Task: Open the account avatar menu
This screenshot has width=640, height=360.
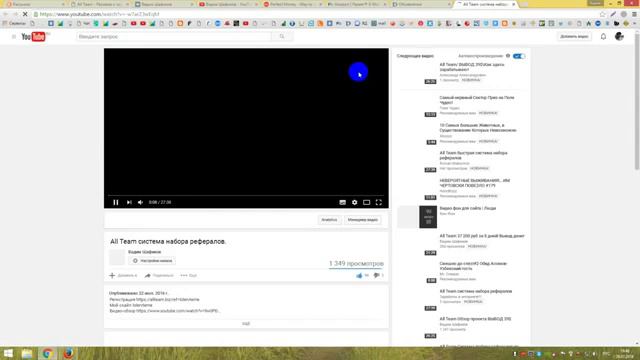Action: (619, 36)
